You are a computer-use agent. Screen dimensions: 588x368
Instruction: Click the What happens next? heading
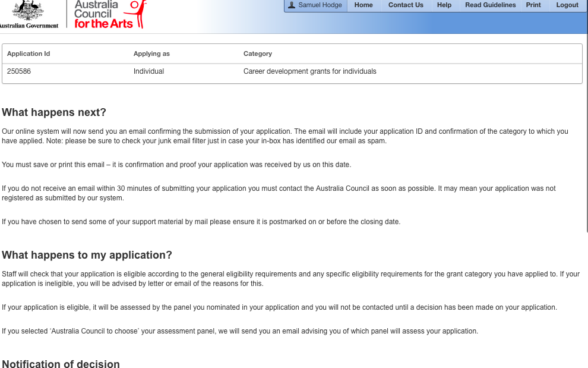click(x=54, y=112)
